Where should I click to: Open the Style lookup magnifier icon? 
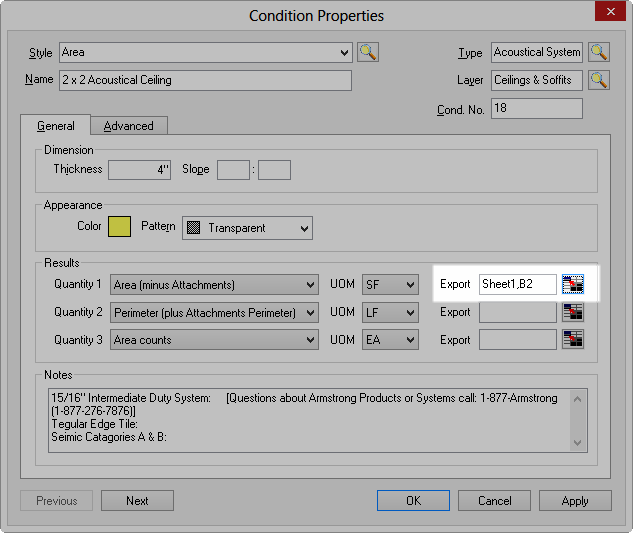point(368,52)
